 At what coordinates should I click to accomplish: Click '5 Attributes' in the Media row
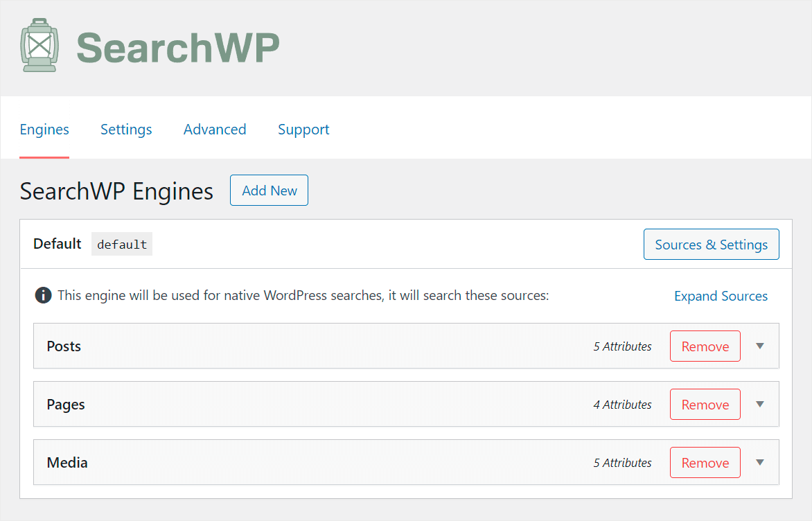point(622,463)
